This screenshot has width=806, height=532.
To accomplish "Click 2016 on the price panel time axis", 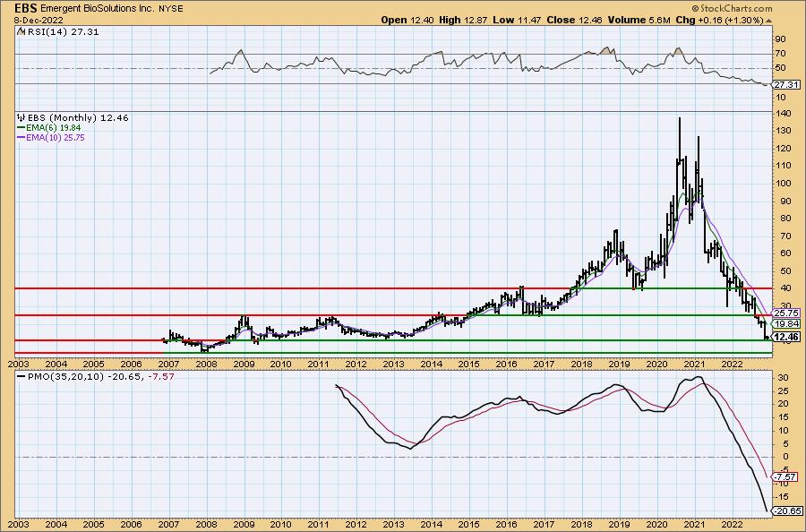I will (x=506, y=364).
